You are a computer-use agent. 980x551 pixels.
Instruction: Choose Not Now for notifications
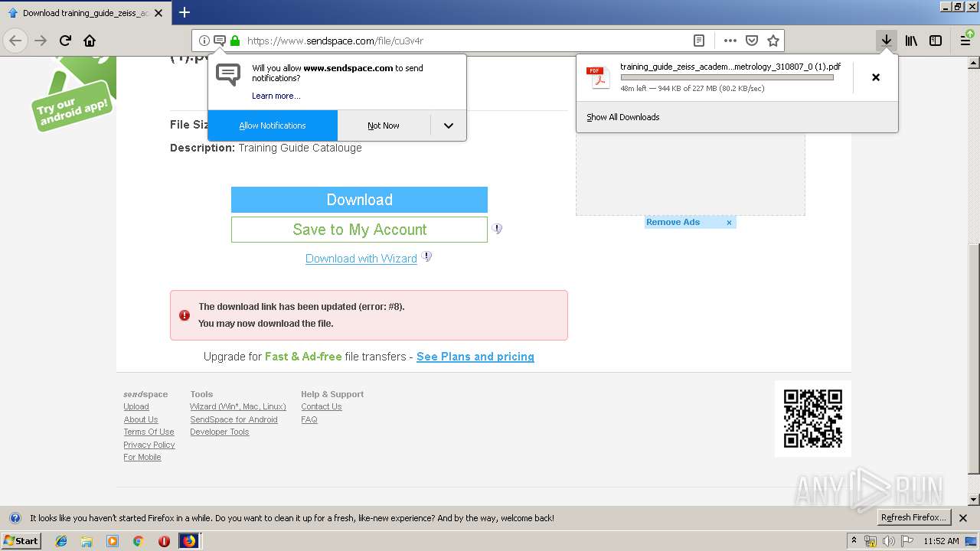point(384,126)
